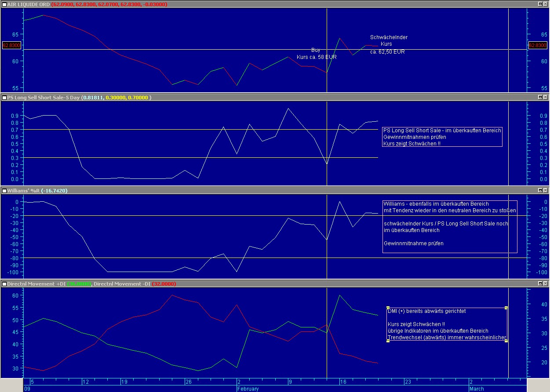Select the 'DMI (+) bereits abwärts gerichtet' text box
The height and width of the screenshot is (392, 550).
[447, 324]
